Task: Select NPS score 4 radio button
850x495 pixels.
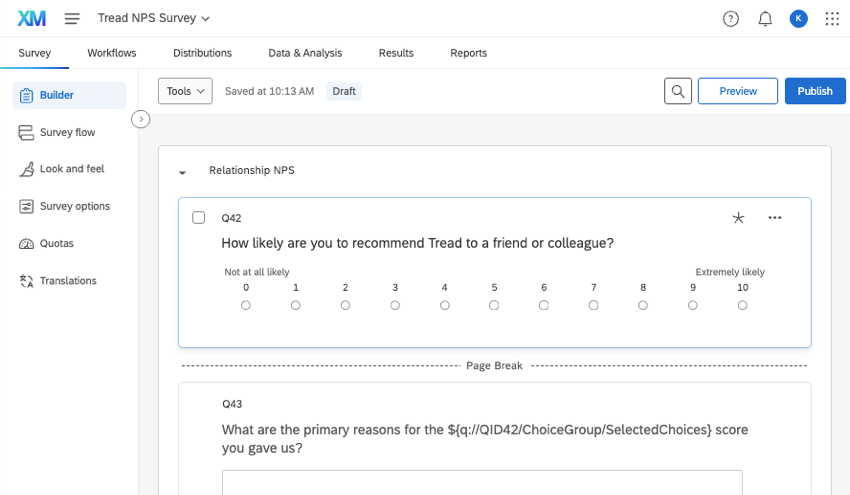Action: click(445, 305)
